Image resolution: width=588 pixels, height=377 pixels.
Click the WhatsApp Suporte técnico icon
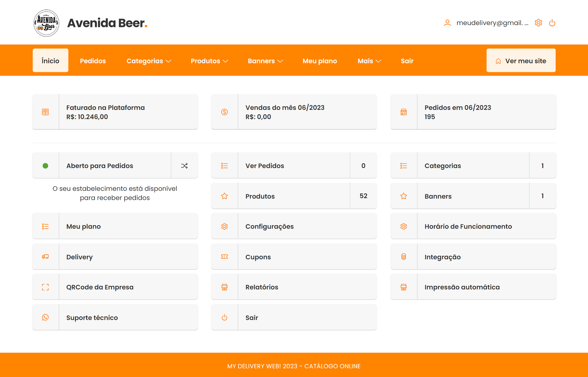45,318
